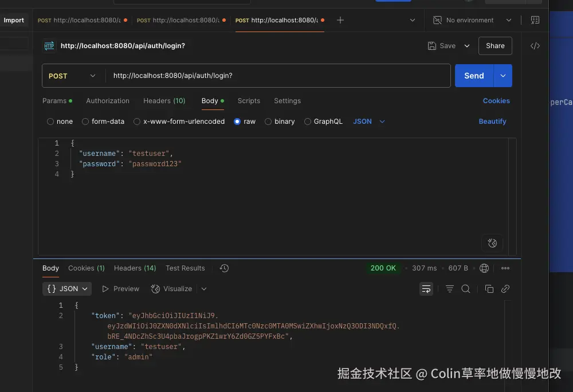Viewport: 573px width, 392px height.
Task: Toggle word wrap in response body
Action: (426, 289)
